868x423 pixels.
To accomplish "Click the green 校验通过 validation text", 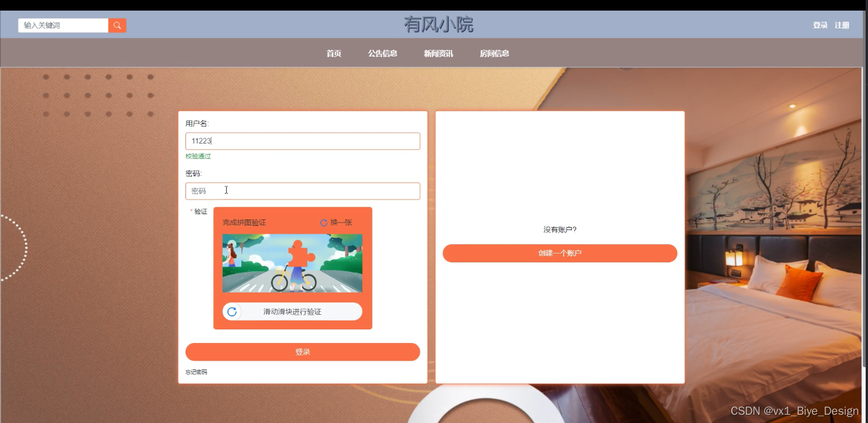I will click(198, 156).
